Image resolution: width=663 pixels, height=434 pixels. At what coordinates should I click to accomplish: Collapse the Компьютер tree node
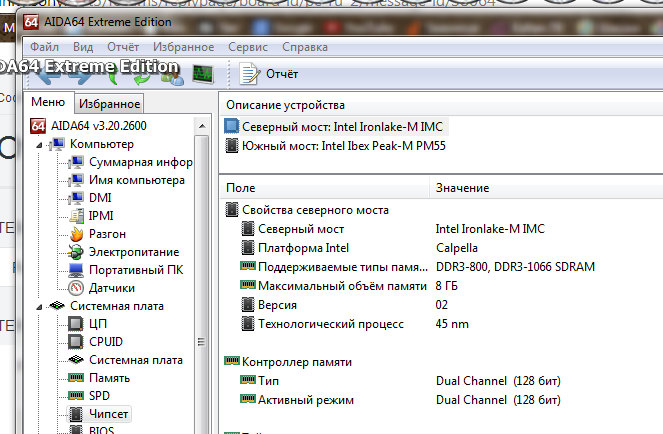click(39, 144)
